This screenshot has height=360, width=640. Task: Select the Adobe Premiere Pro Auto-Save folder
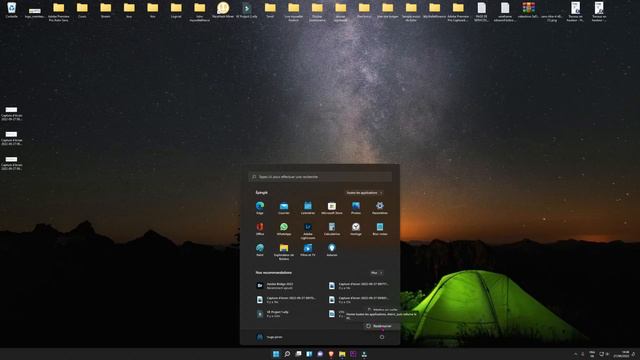[x=59, y=11]
